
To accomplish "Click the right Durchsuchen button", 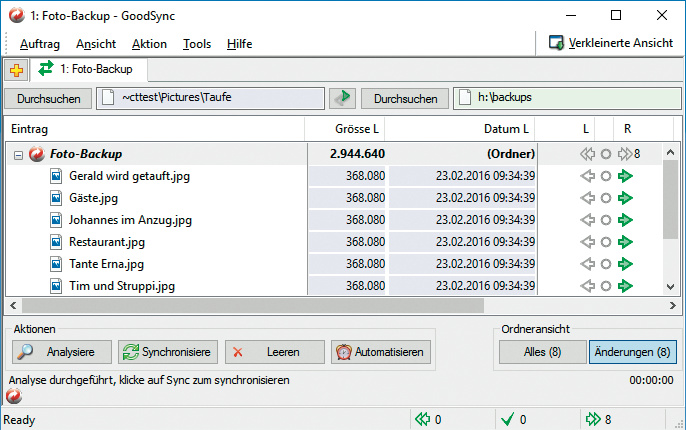I will [405, 98].
